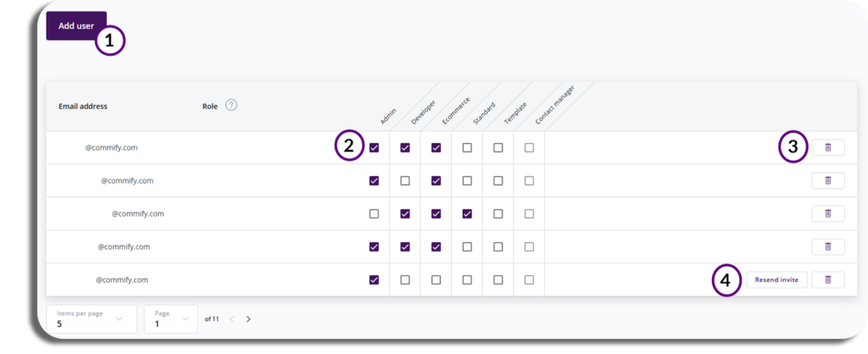Delete the first user with trash icon
The image size is (868, 354).
[x=828, y=147]
